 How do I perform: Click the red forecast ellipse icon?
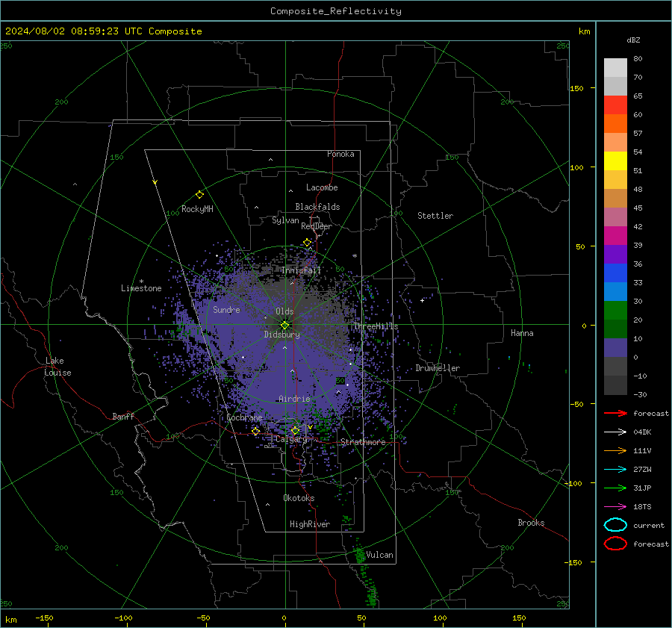pos(615,544)
